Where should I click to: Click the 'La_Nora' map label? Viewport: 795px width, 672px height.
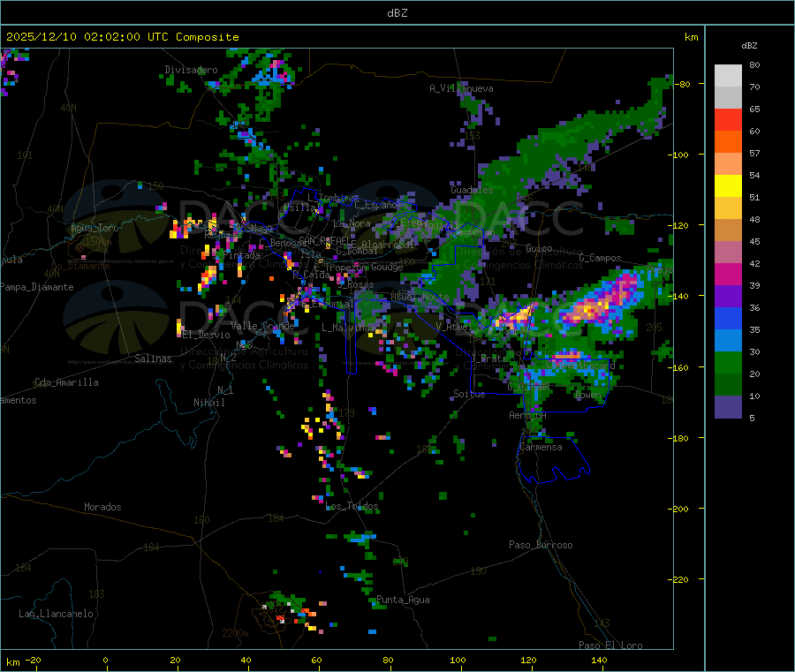(x=352, y=223)
